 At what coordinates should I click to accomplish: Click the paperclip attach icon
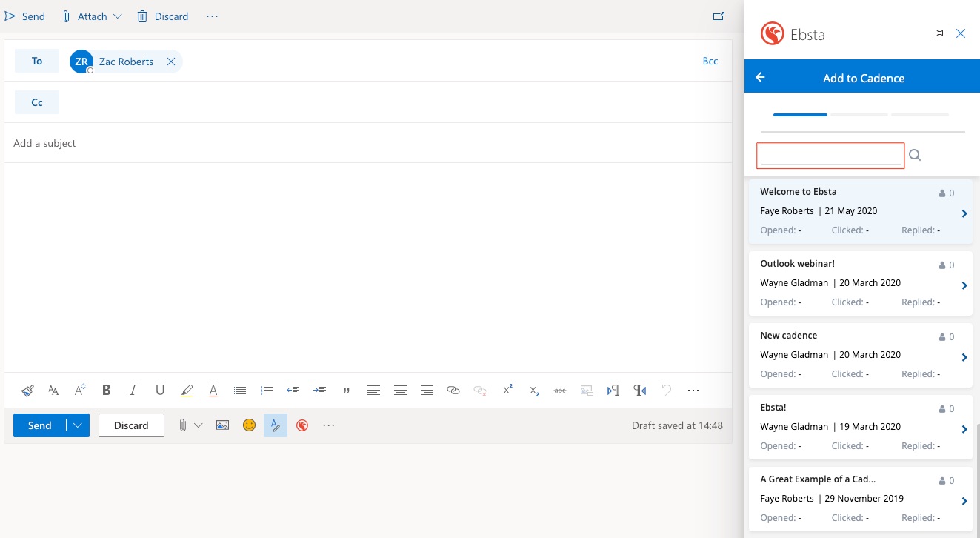click(182, 425)
